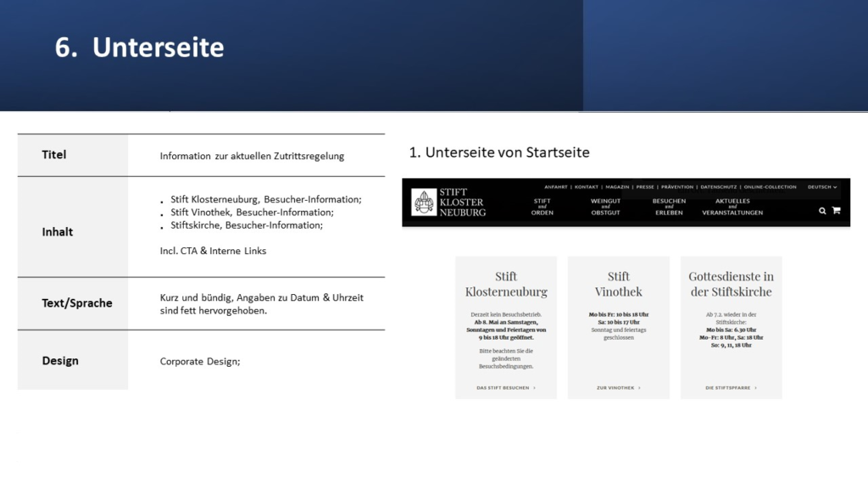Open the shopping cart icon
868x488 pixels.
point(836,211)
